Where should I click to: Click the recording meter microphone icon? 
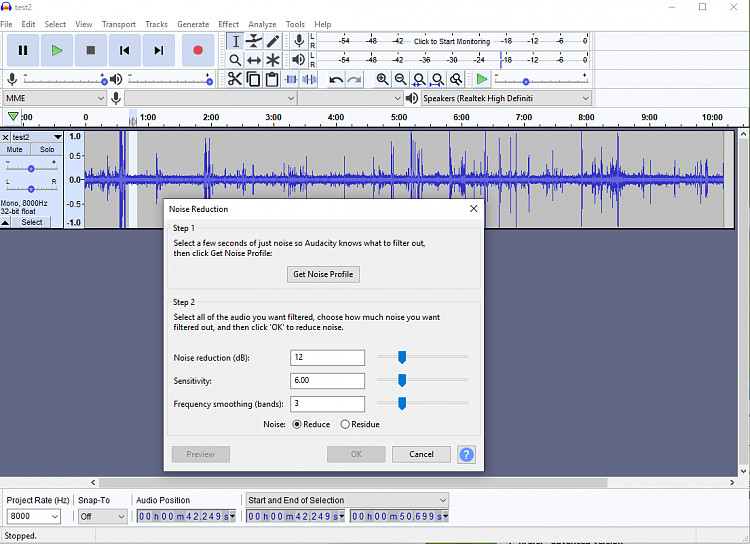[299, 41]
